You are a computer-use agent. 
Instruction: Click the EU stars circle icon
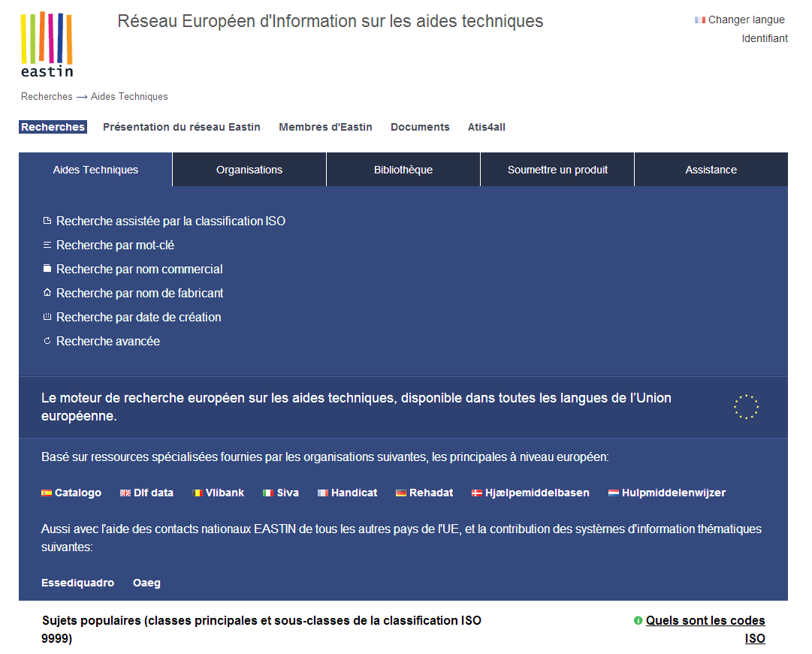click(746, 407)
